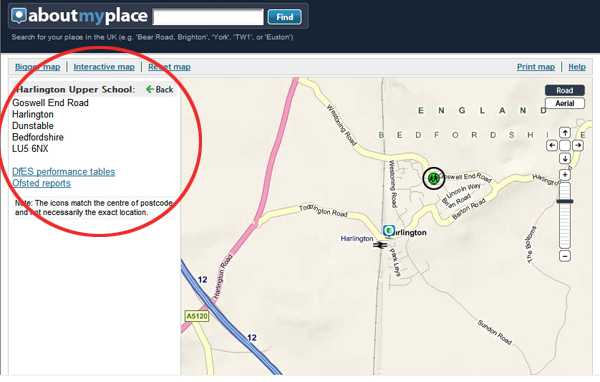This screenshot has width=600, height=382.
Task: Open DfES performance tables link
Action: point(64,171)
